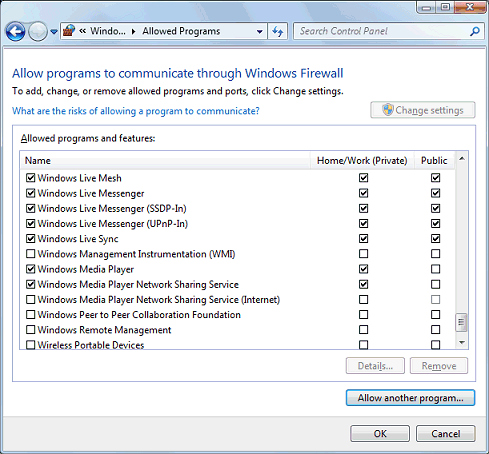Check Windows Peer to Peer Collaboration Foundation
Viewport: 489px width, 454px height.
coord(30,314)
